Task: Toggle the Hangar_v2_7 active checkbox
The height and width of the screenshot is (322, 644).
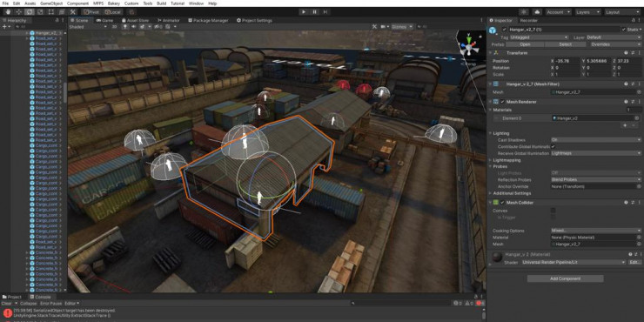Action: pos(505,30)
